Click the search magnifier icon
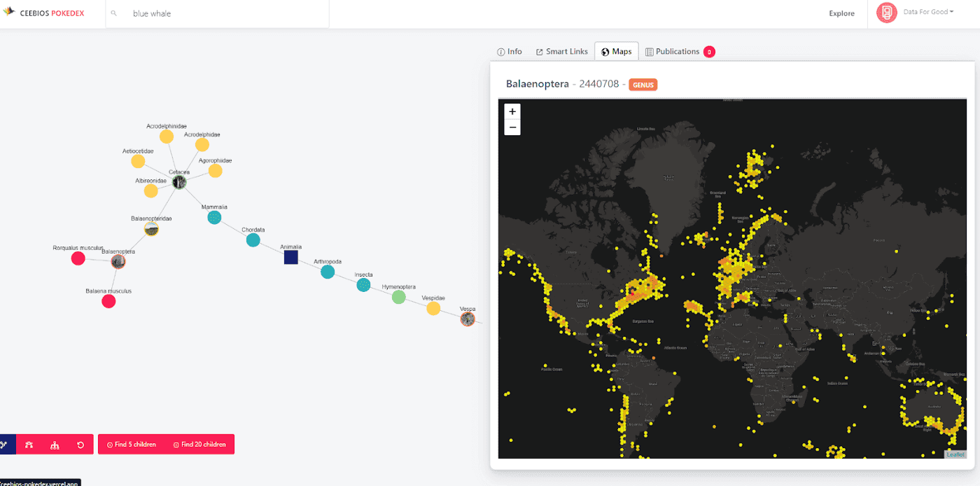The image size is (980, 486). pyautogui.click(x=114, y=13)
